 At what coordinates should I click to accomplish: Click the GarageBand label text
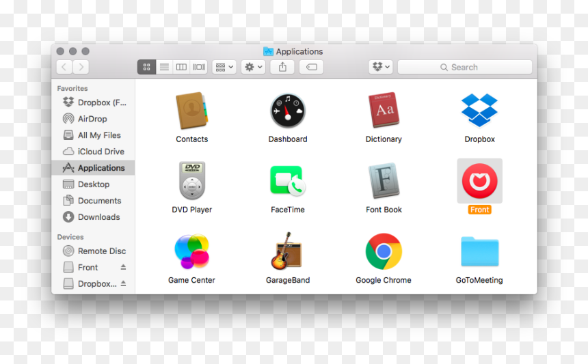click(x=288, y=280)
